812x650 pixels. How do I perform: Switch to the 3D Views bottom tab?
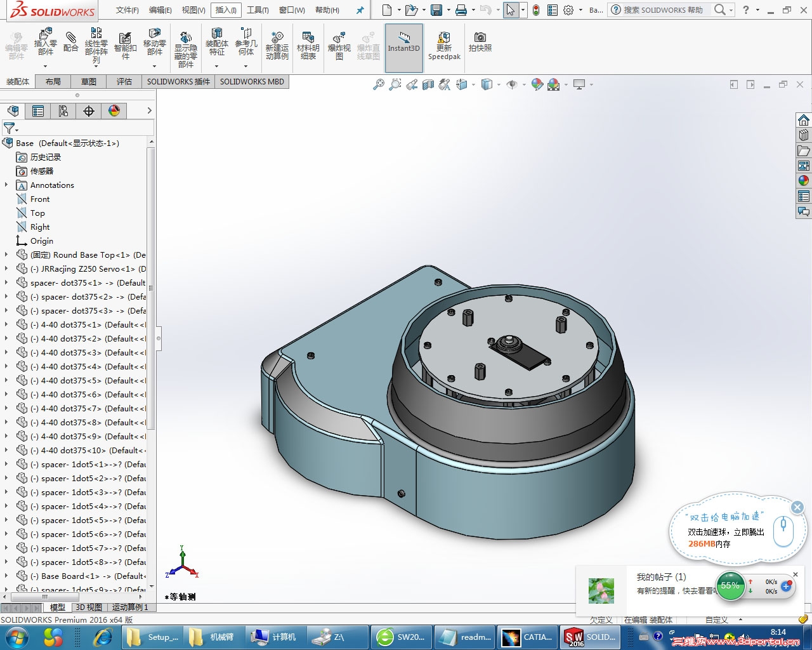(89, 607)
